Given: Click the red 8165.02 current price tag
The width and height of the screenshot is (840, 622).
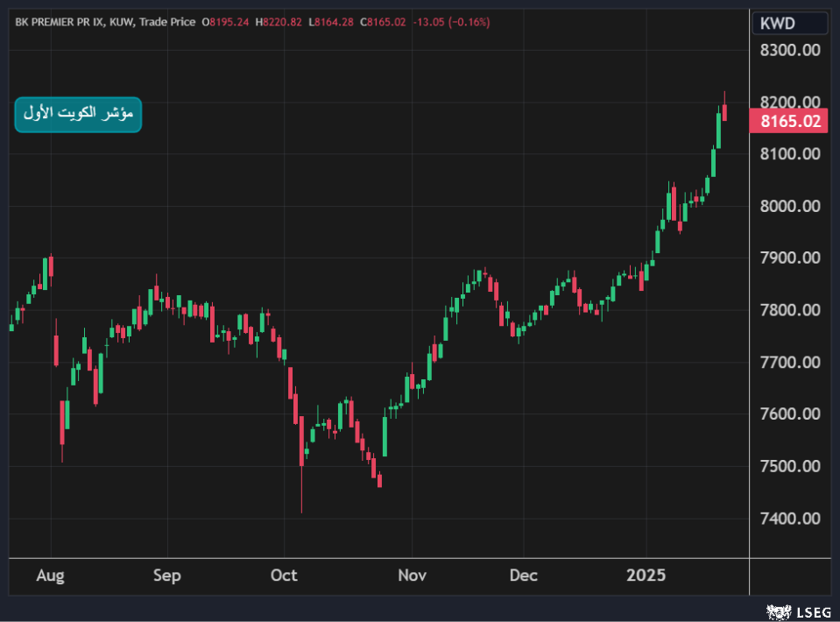Looking at the screenshot, I should [x=788, y=121].
